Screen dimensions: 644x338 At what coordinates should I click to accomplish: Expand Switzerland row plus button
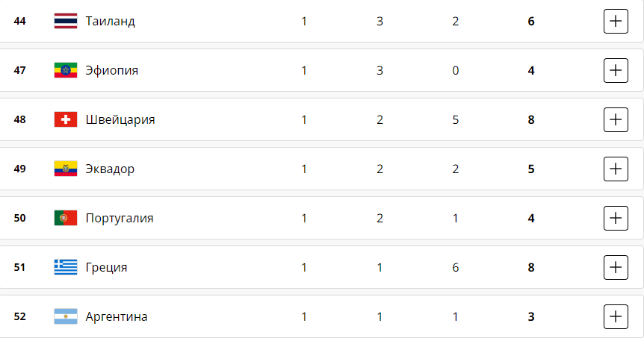click(x=615, y=119)
